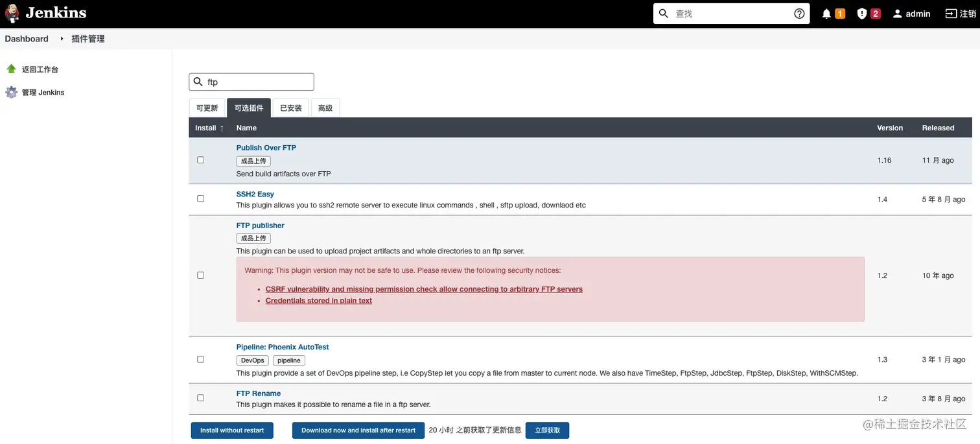Click the 成品上传 tag under FTP publisher
The image size is (980, 444).
(x=253, y=239)
